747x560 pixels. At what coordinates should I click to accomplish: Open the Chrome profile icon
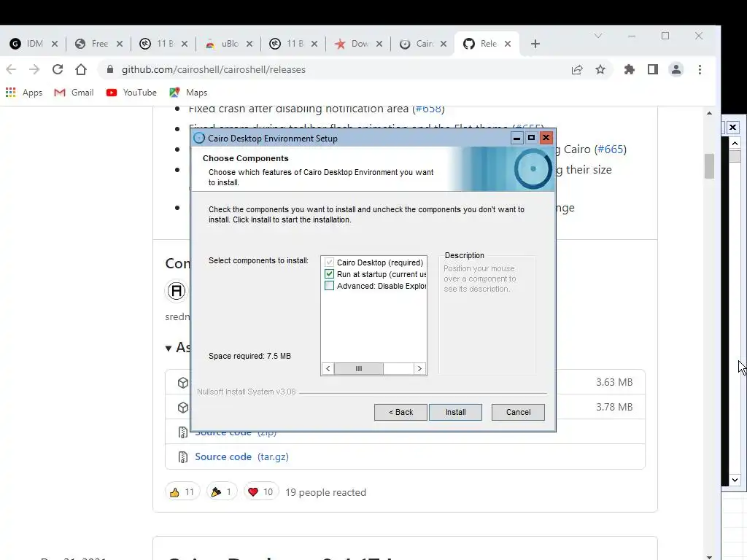point(676,69)
